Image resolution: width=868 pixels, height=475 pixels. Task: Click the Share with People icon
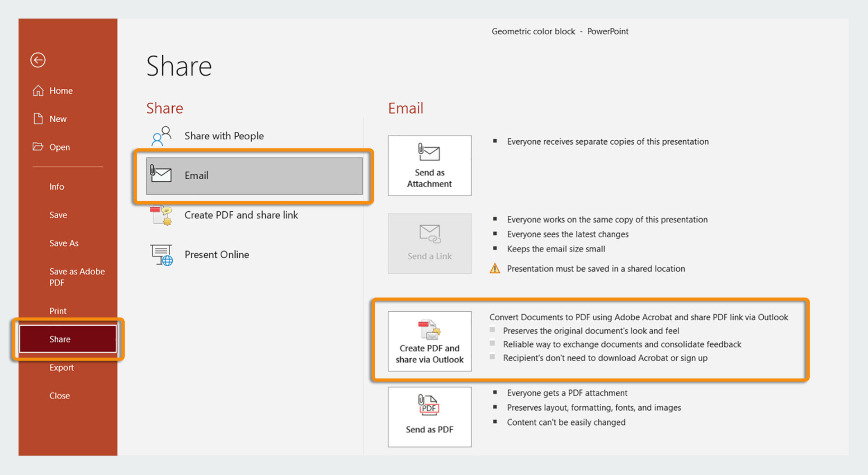coord(161,135)
